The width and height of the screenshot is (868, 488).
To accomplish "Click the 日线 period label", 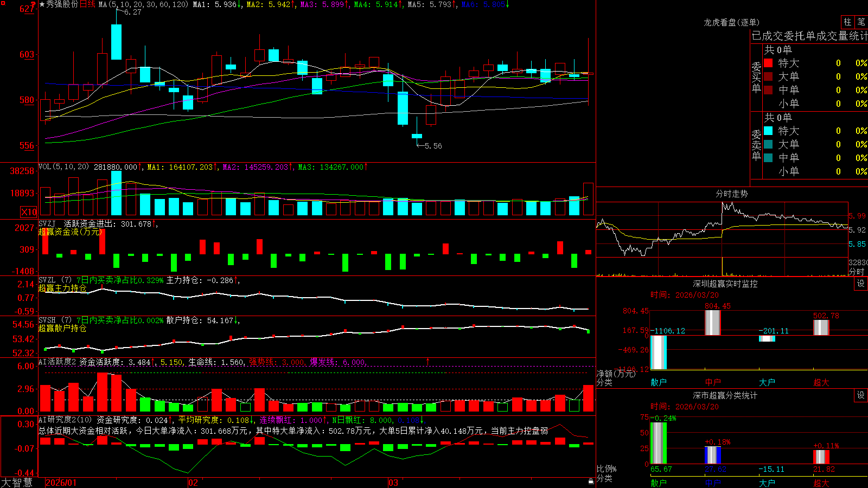I will coord(87,4).
